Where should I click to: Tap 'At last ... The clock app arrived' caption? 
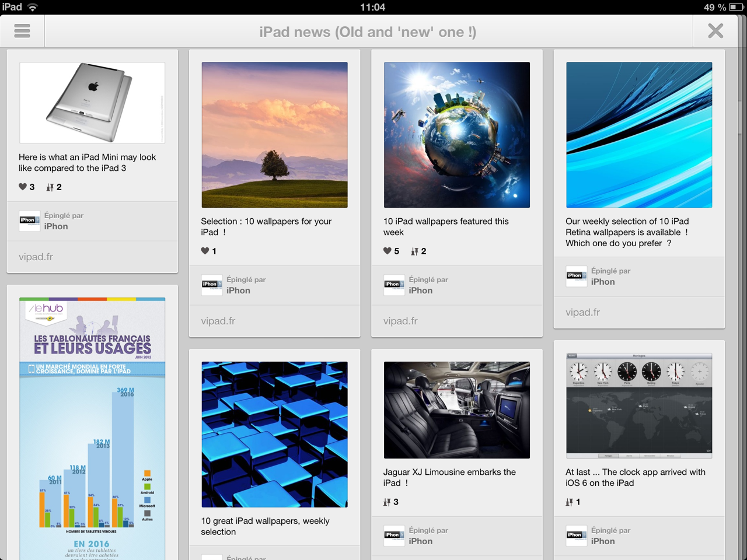(636, 477)
